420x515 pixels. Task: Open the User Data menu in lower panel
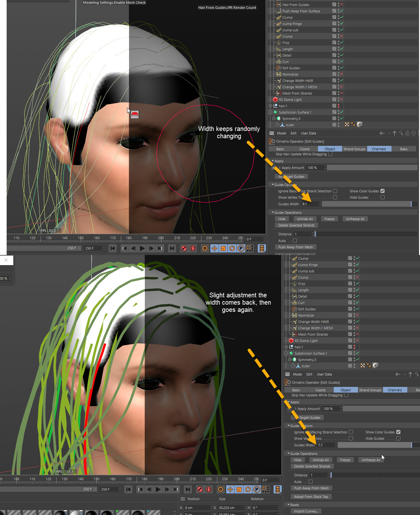click(324, 374)
